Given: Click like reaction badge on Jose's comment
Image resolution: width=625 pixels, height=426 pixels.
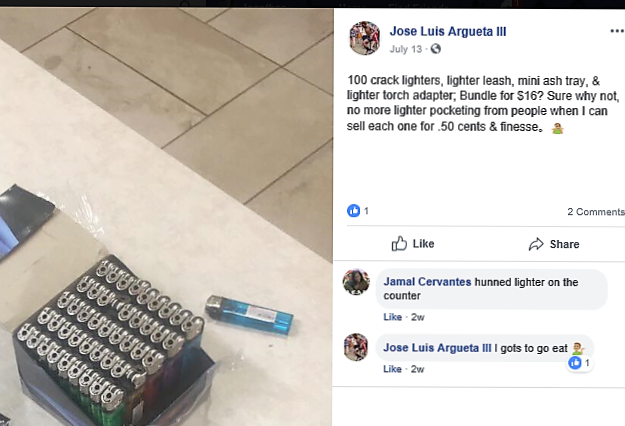Looking at the screenshot, I should pyautogui.click(x=579, y=363).
